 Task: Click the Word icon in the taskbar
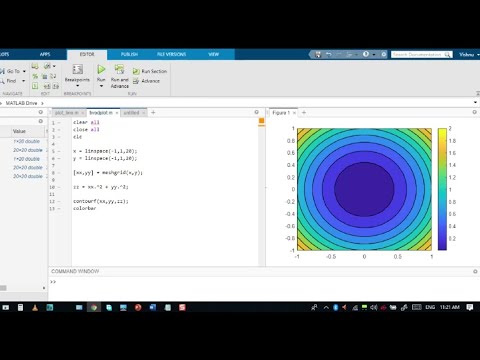coord(153,308)
